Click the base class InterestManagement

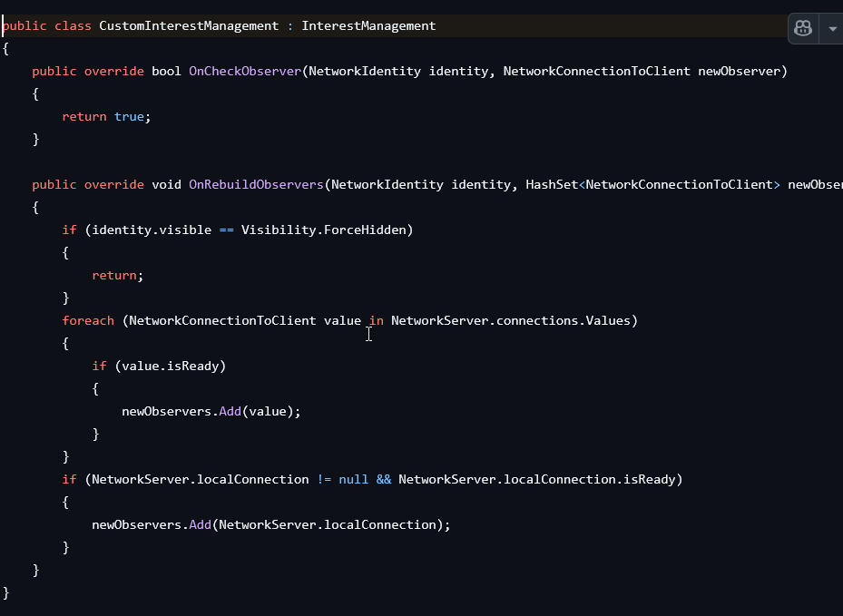pyautogui.click(x=368, y=25)
